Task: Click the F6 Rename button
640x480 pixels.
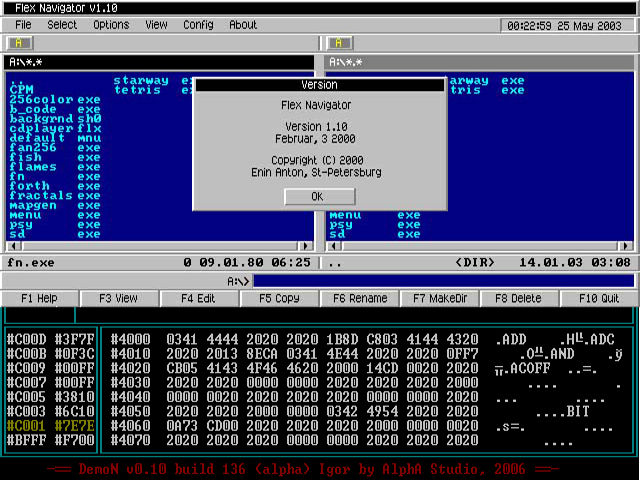Action: pyautogui.click(x=360, y=298)
